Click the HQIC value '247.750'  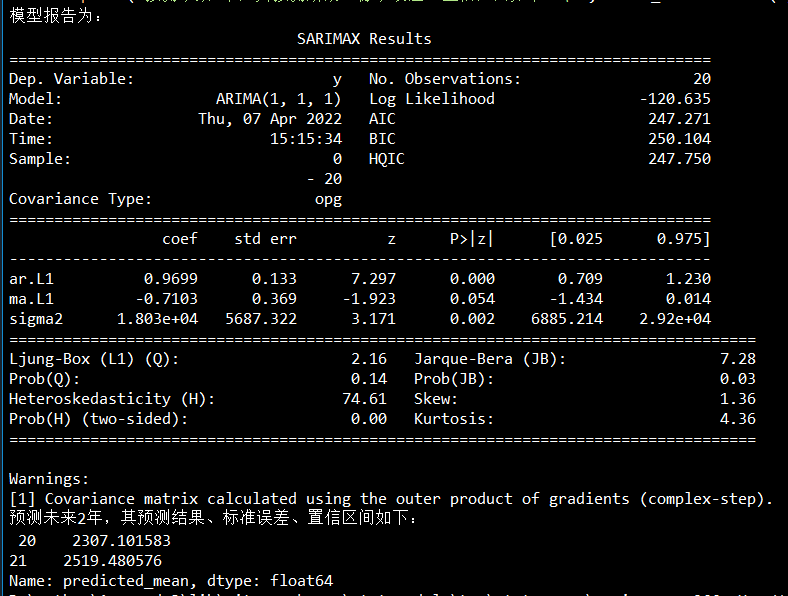pyautogui.click(x=679, y=159)
